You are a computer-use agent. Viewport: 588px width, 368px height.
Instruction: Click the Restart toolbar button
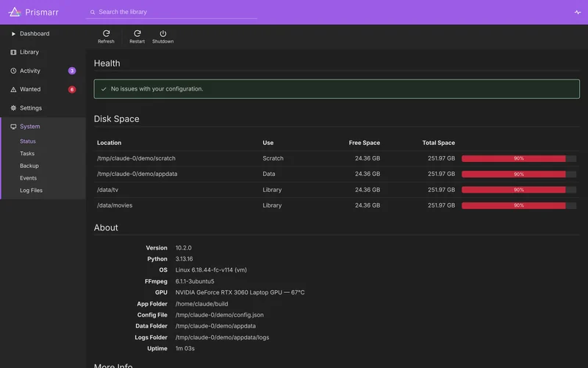coord(137,37)
